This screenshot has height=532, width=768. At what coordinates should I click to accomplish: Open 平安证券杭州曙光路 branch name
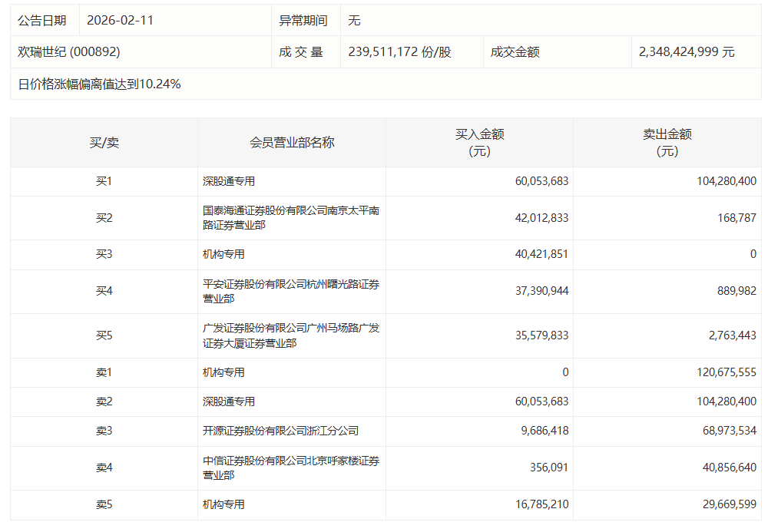click(x=290, y=292)
